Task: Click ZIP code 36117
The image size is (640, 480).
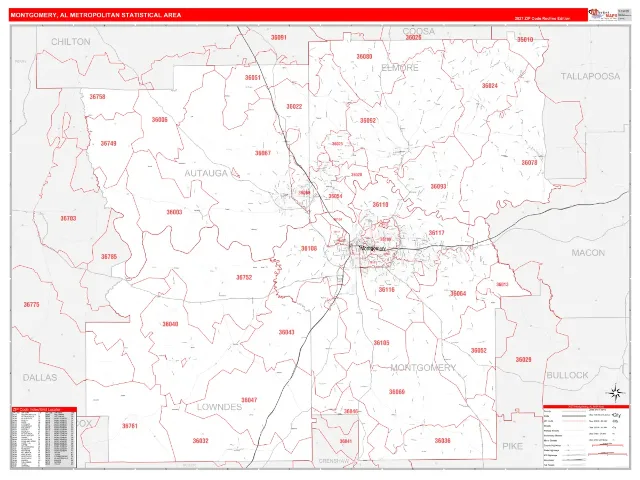Action: 436,233
